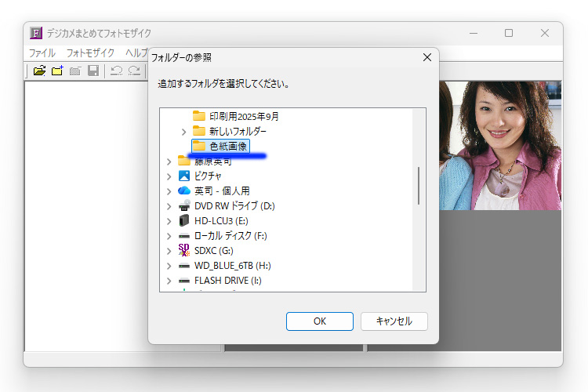The image size is (588, 392).
Task: Open the フォトモザイク menu
Action: (90, 53)
